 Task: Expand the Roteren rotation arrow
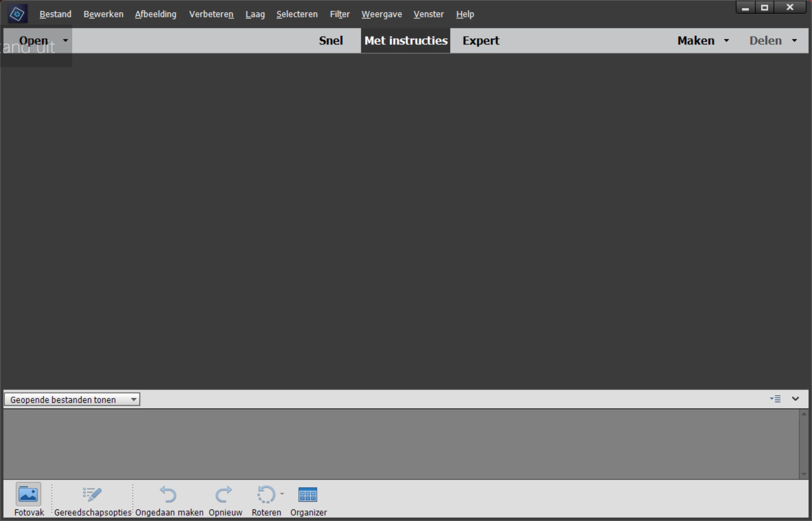tap(282, 494)
